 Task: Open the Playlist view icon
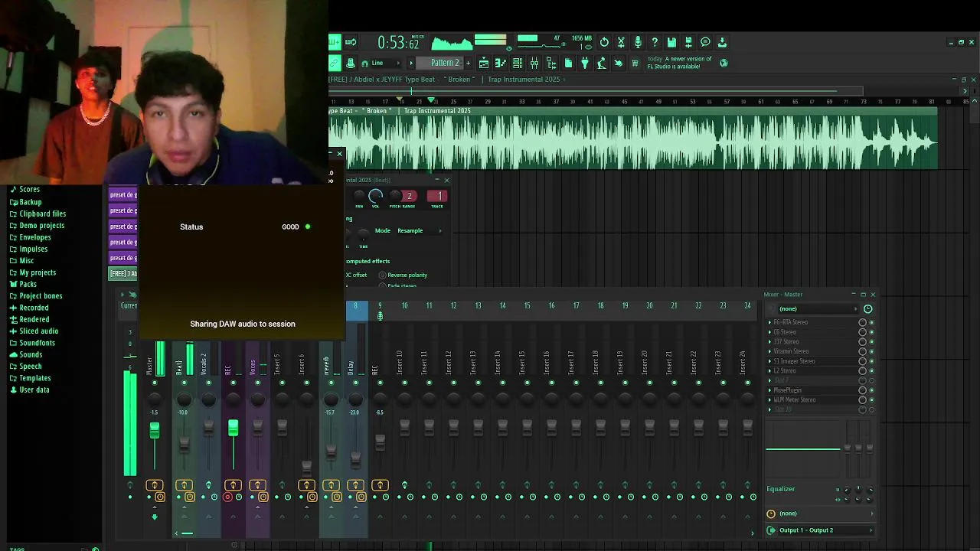coord(484,63)
